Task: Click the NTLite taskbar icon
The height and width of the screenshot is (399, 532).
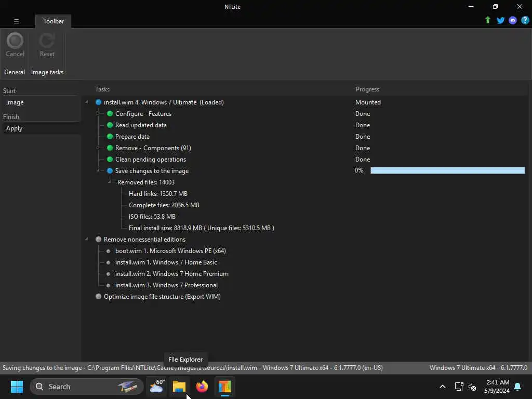Action: click(224, 387)
